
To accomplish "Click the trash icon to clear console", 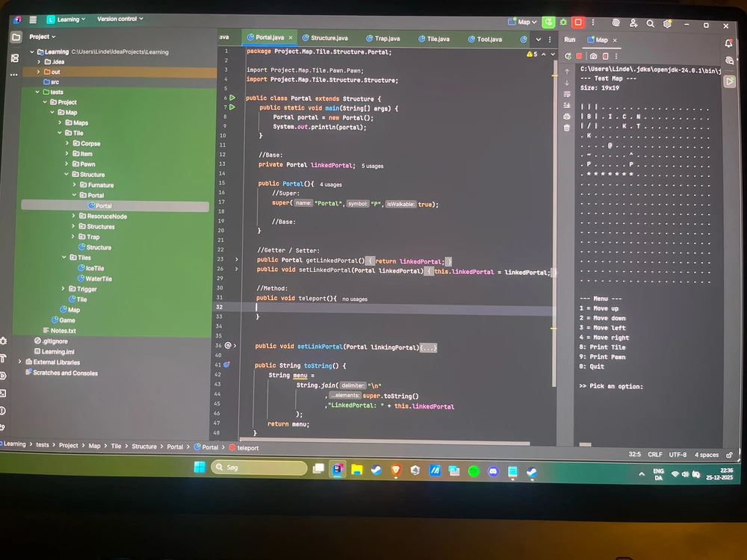I will [x=567, y=127].
